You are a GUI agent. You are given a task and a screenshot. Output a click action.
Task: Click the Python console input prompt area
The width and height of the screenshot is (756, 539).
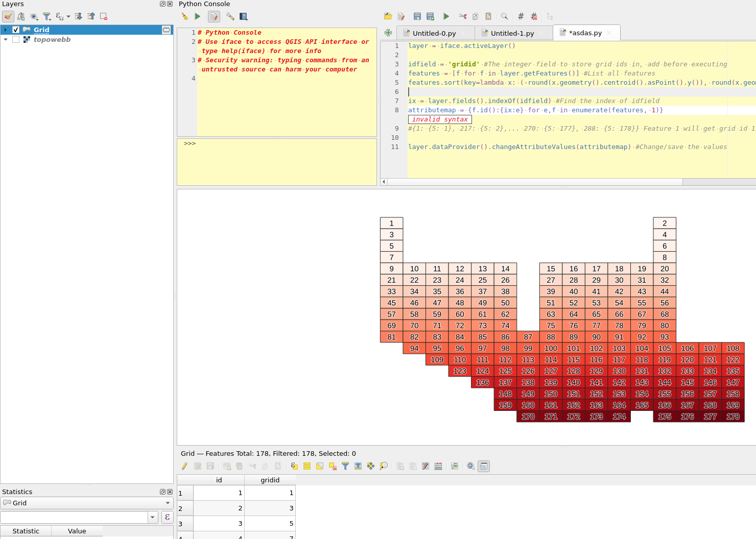pos(277,162)
